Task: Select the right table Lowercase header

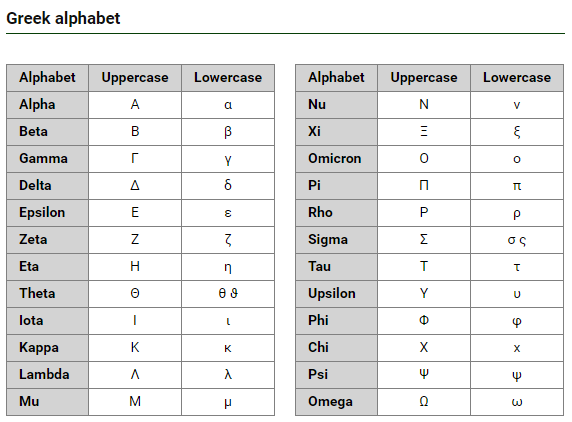Action: pos(517,77)
